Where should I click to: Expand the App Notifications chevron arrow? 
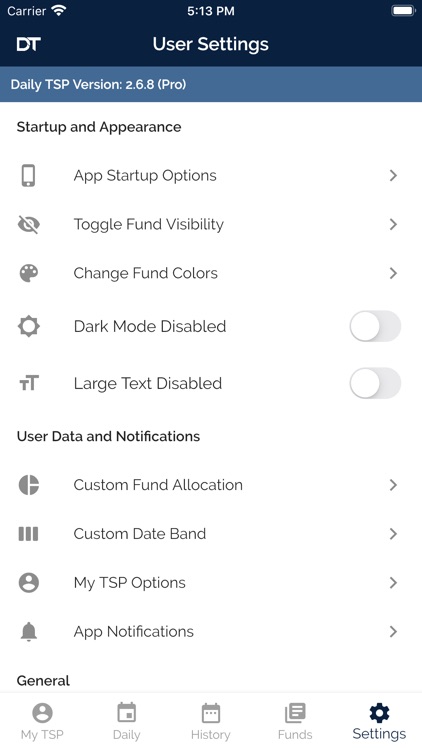pyautogui.click(x=393, y=632)
